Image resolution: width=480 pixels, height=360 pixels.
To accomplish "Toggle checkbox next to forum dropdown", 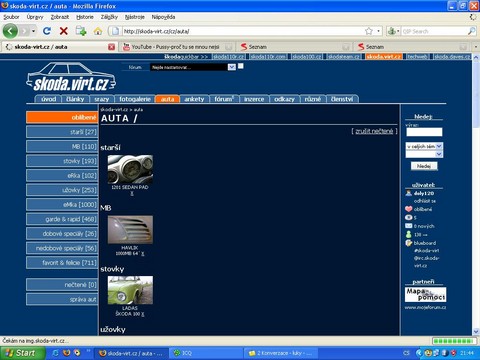I will pos(241,66).
